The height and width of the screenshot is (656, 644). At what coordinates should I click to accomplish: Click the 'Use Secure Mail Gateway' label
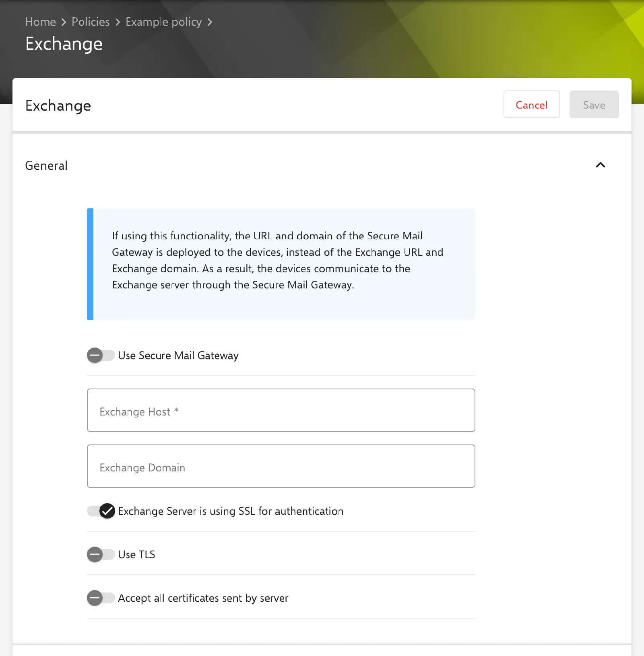coord(178,356)
